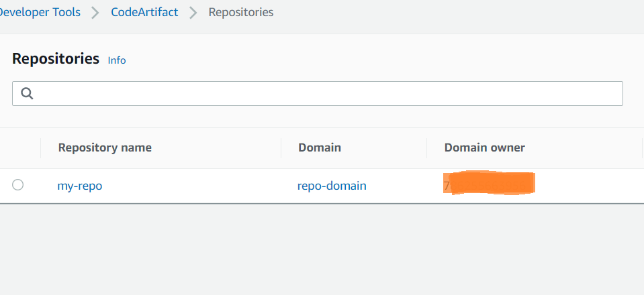Viewport: 644px width, 295px height.
Task: Focus the repositories search field
Action: click(x=322, y=94)
